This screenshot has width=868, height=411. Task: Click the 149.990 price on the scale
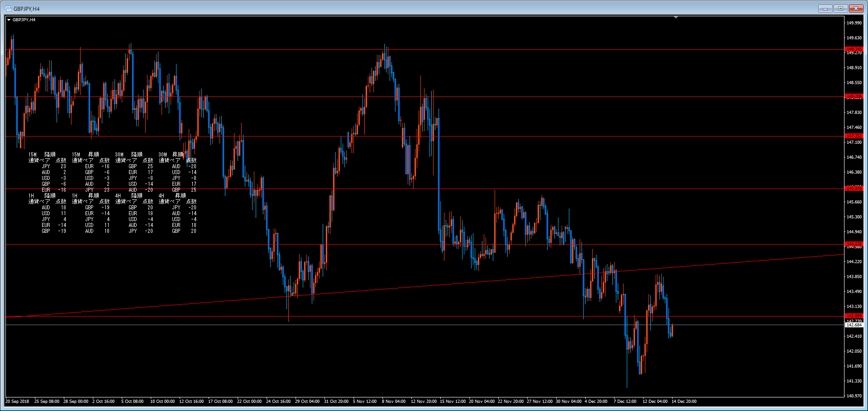854,23
